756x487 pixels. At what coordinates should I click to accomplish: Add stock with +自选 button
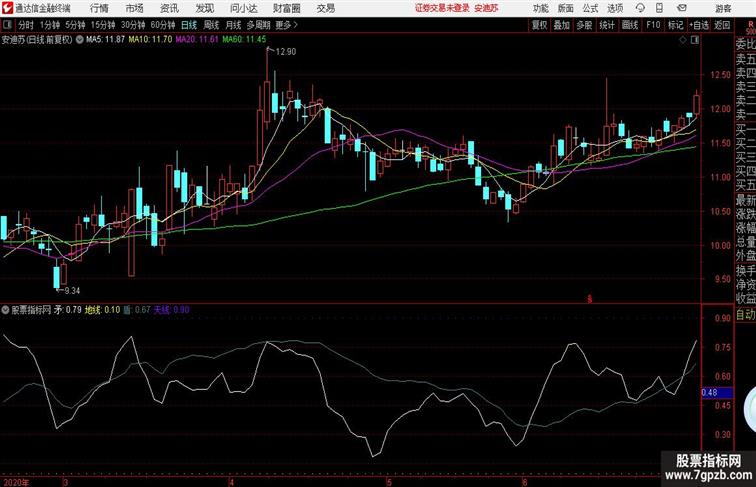coord(699,25)
